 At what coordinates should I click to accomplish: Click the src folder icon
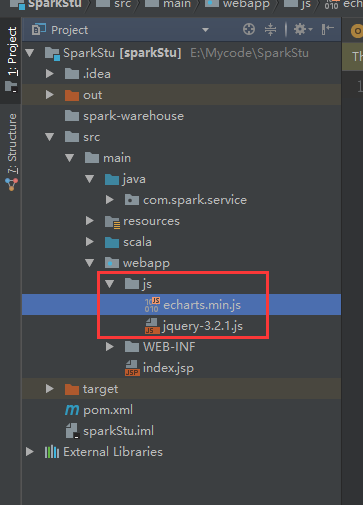point(72,137)
